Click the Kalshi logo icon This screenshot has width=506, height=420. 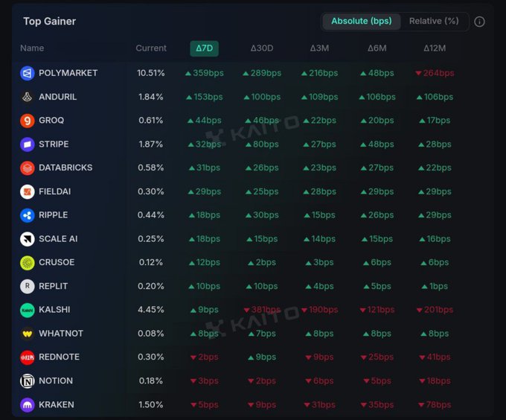pos(28,310)
